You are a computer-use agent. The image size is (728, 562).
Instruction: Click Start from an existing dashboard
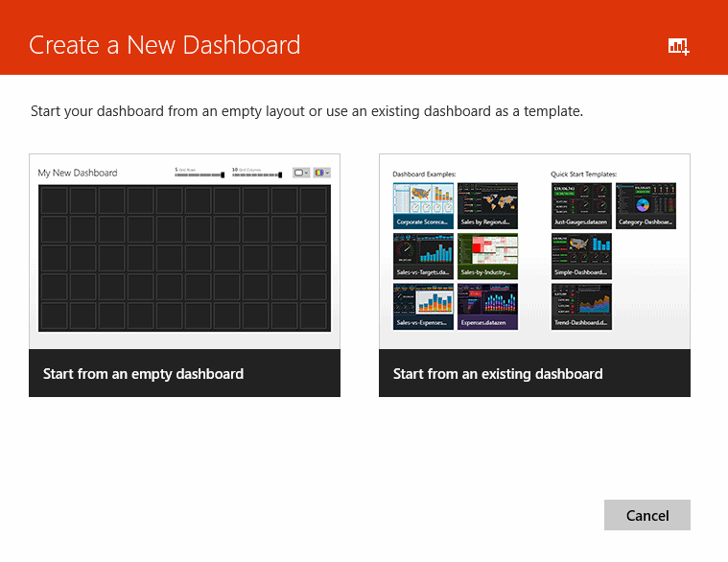[534, 373]
